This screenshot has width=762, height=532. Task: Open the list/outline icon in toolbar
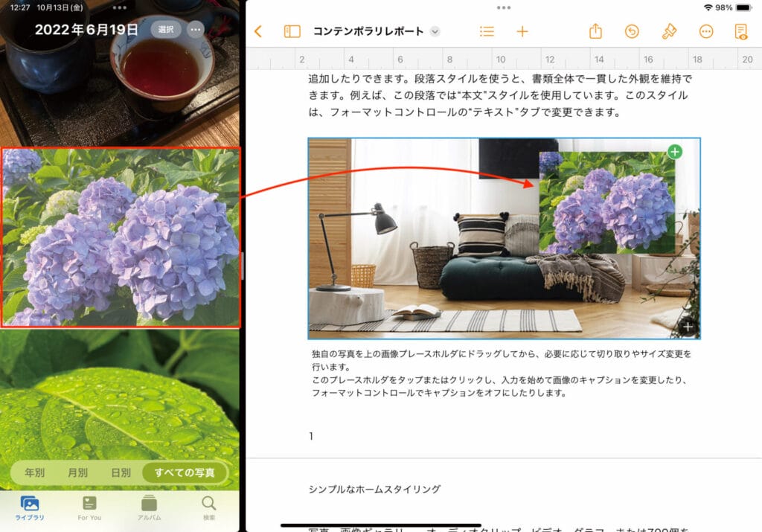pos(487,31)
